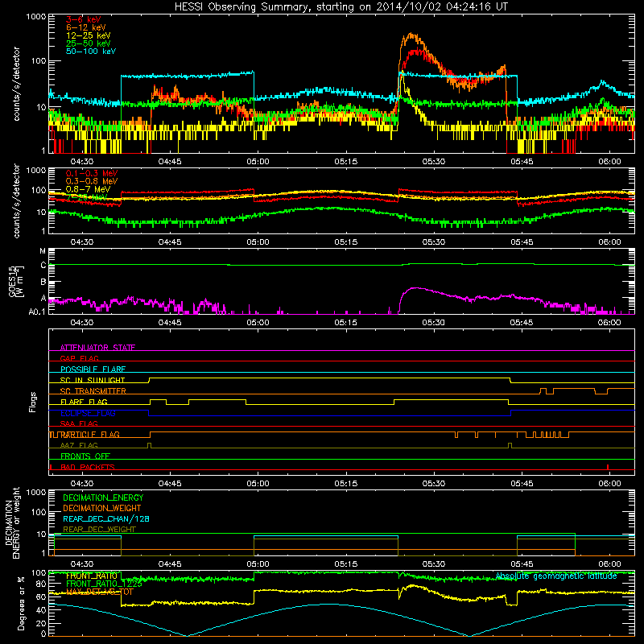Click the vertical Flags axis label
The width and height of the screenshot is (644, 644).
(33, 402)
